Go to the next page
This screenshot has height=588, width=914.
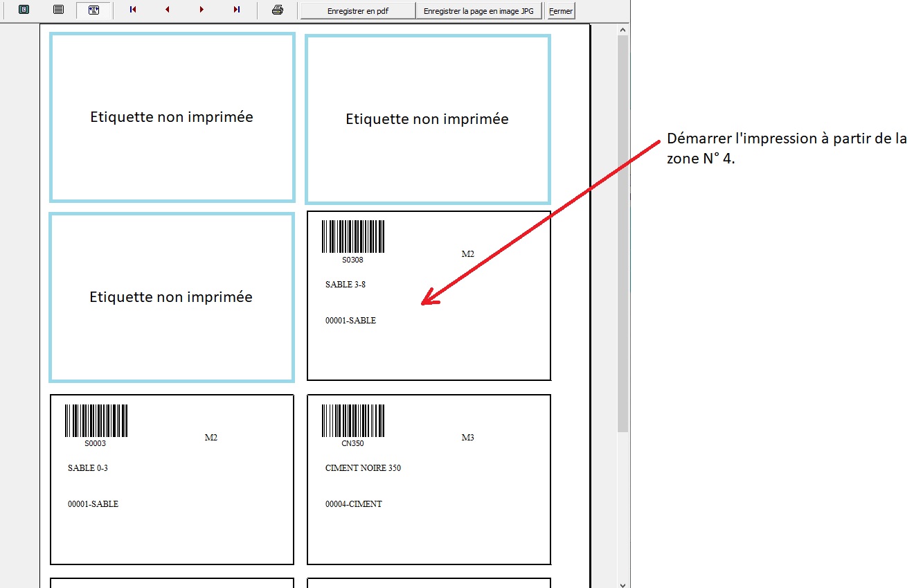point(202,10)
